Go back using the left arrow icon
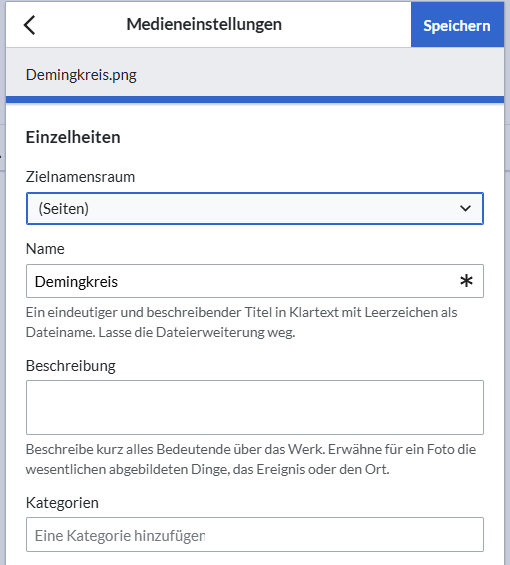This screenshot has width=510, height=565. (30, 25)
